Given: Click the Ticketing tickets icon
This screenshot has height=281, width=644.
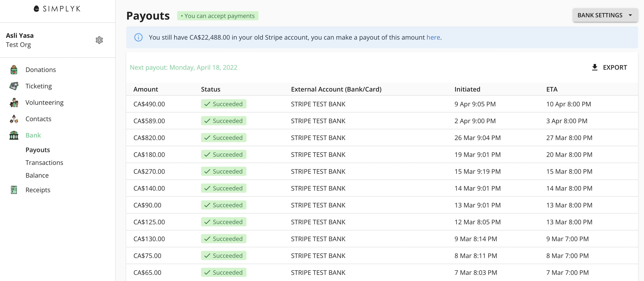Looking at the screenshot, I should [14, 86].
